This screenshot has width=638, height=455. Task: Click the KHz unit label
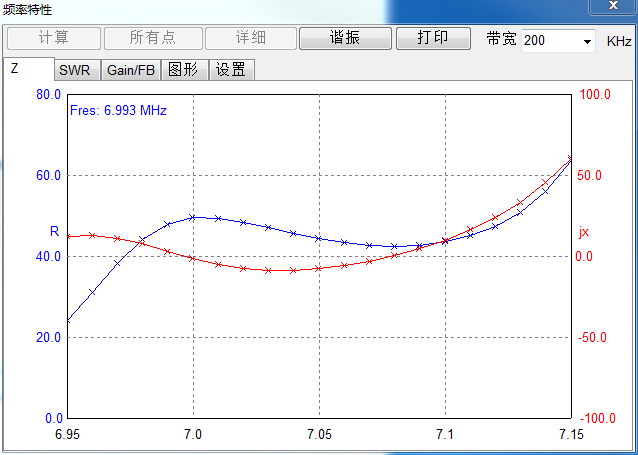coord(619,42)
